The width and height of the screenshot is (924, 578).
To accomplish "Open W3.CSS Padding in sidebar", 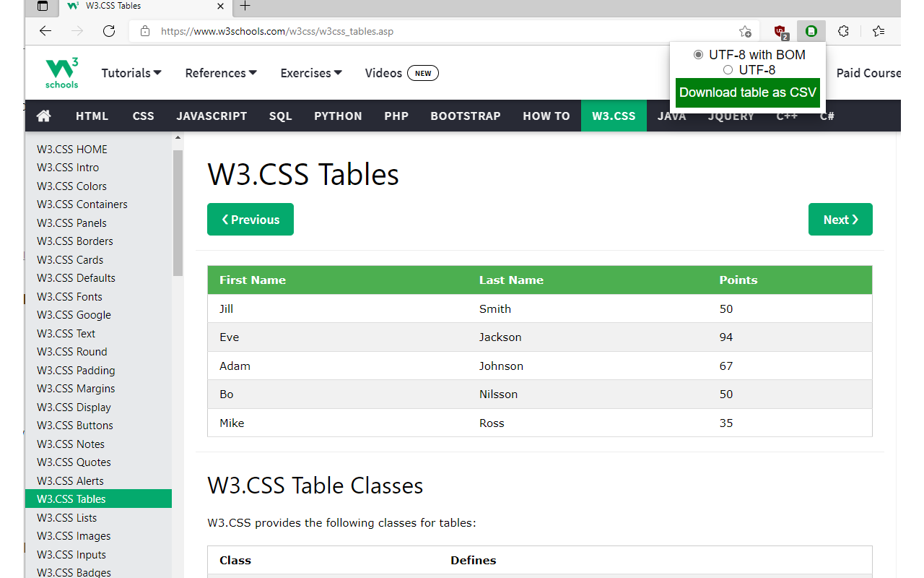I will pos(98,371).
